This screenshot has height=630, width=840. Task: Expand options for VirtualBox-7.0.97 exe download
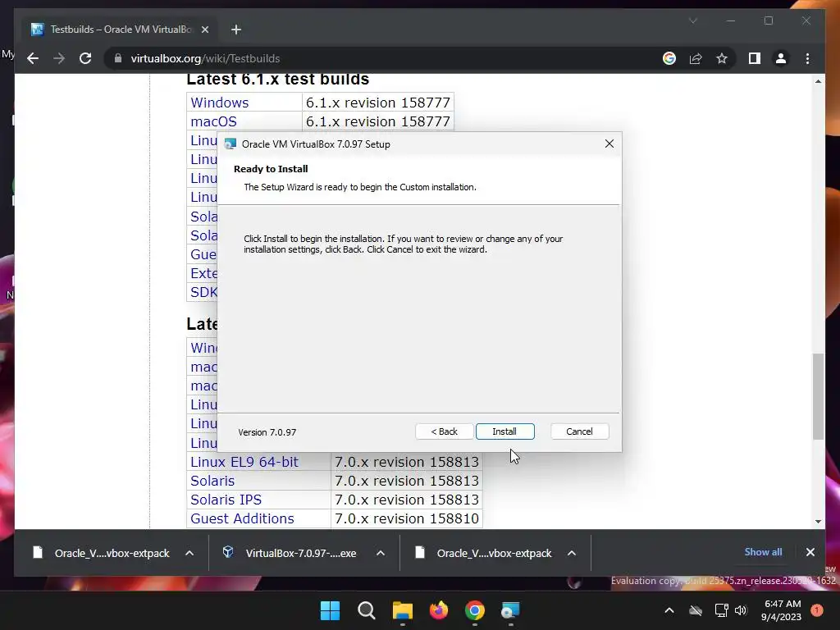pyautogui.click(x=381, y=553)
